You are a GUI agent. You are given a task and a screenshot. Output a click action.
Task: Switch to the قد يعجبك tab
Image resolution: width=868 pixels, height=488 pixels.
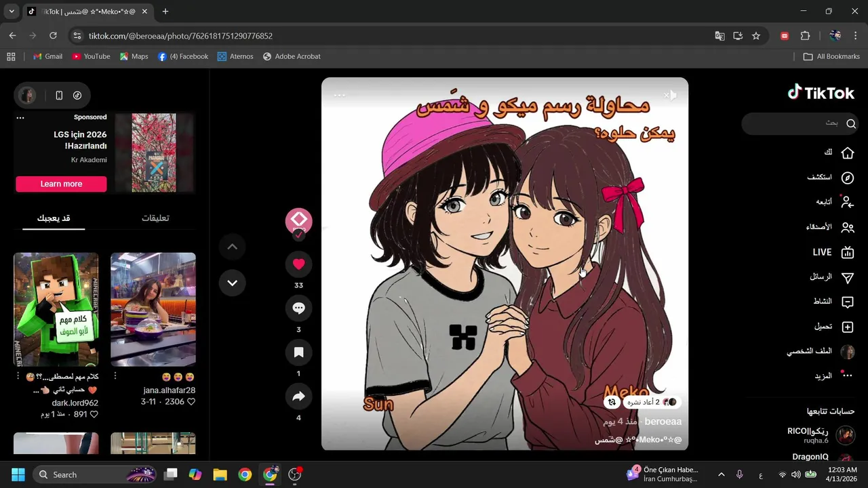(54, 218)
